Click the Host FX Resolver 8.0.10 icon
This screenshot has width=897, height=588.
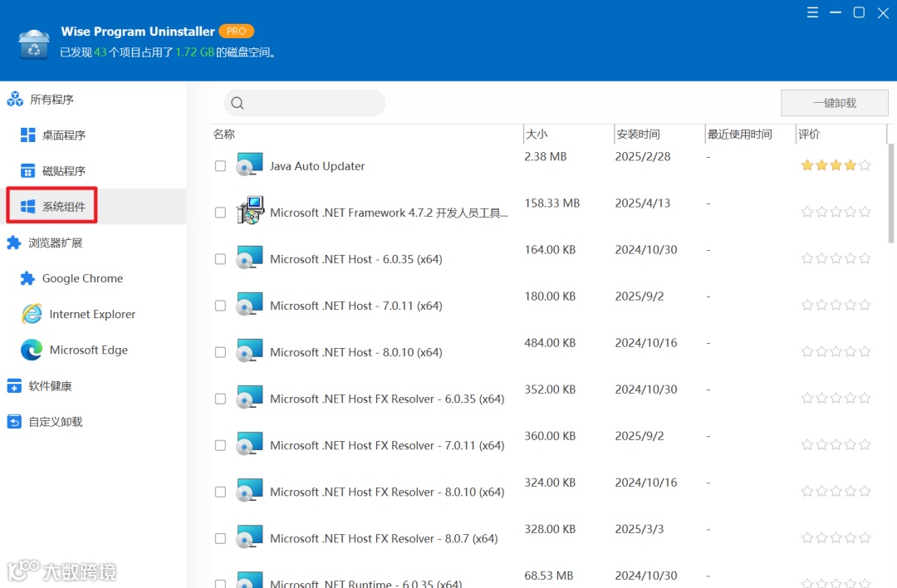coord(249,490)
